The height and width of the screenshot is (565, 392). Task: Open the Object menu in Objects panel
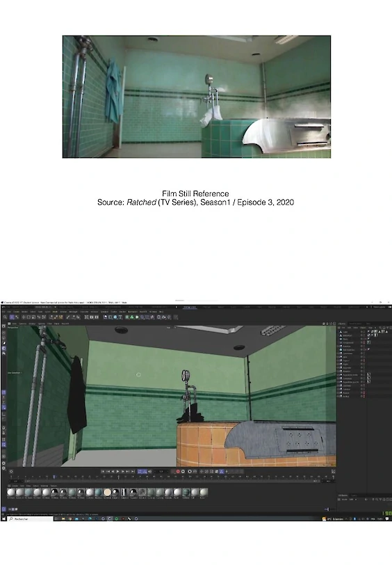pos(364,328)
